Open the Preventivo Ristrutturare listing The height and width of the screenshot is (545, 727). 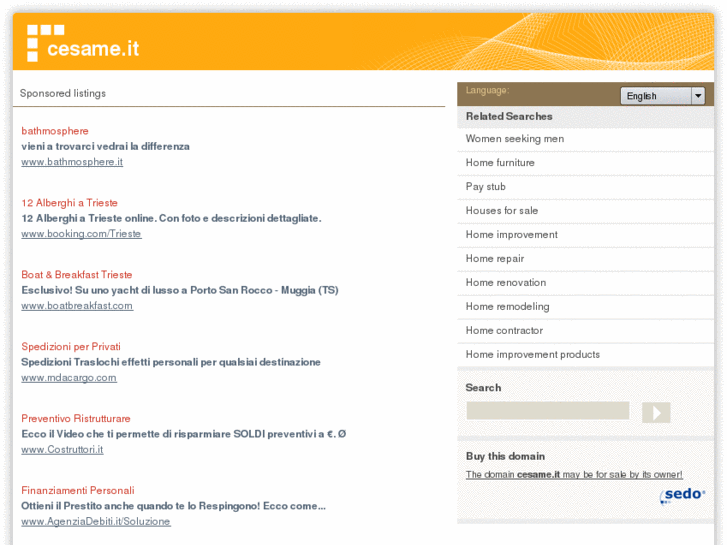[x=76, y=418]
